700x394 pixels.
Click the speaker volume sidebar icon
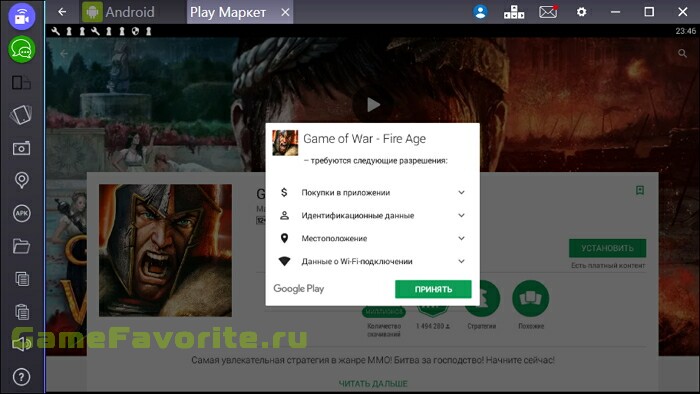21,344
